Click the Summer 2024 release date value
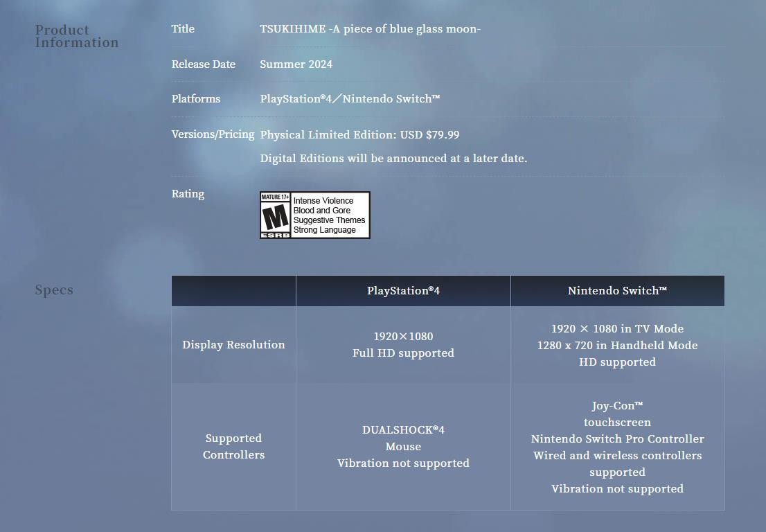The height and width of the screenshot is (532, 766). [296, 64]
